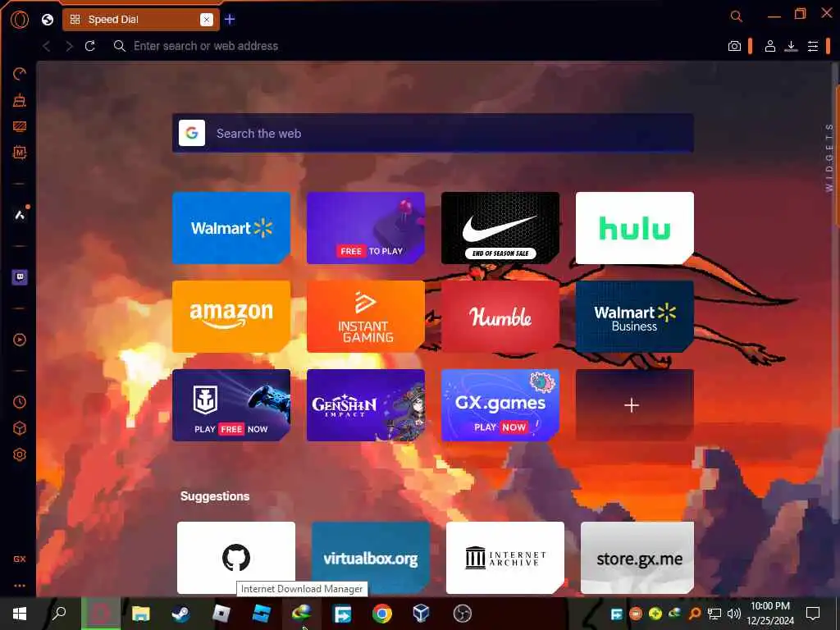
Task: Go forward with the forward arrow
Action: [69, 46]
